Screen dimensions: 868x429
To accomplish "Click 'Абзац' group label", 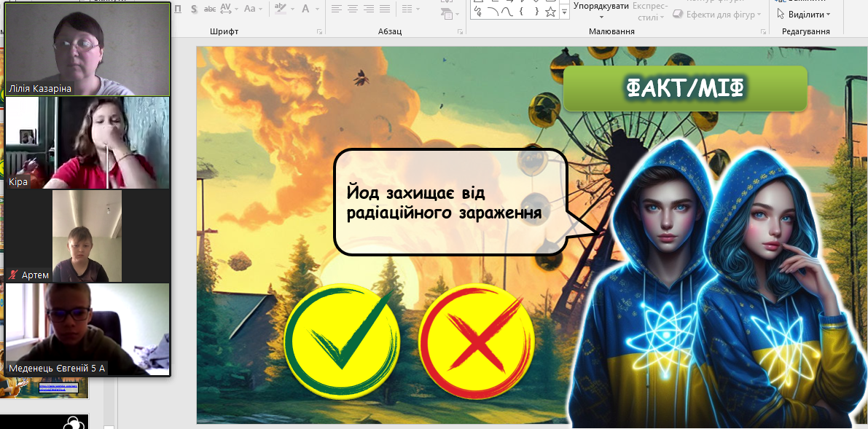I will point(390,31).
